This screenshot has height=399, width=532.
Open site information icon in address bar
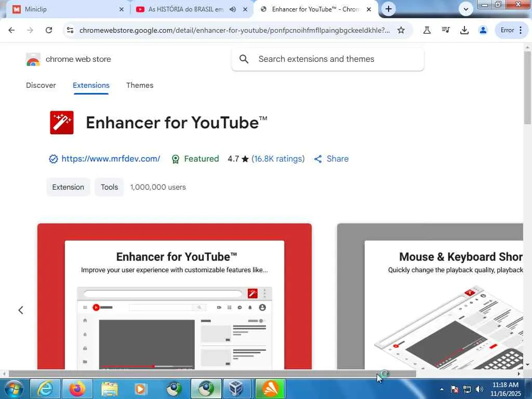click(70, 30)
